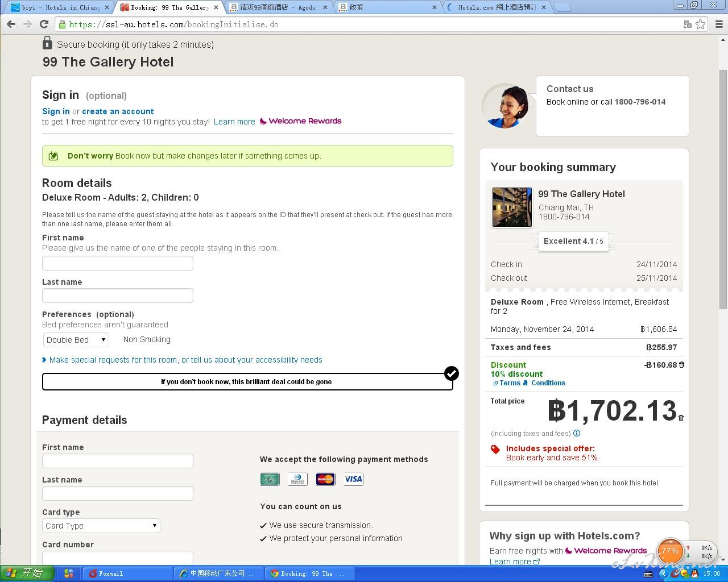Click the Visa card icon

tap(353, 479)
